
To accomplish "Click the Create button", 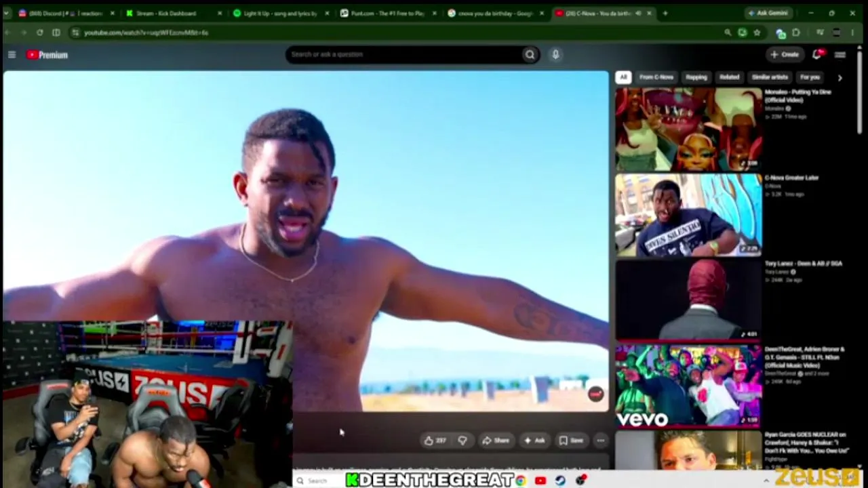I will point(785,54).
